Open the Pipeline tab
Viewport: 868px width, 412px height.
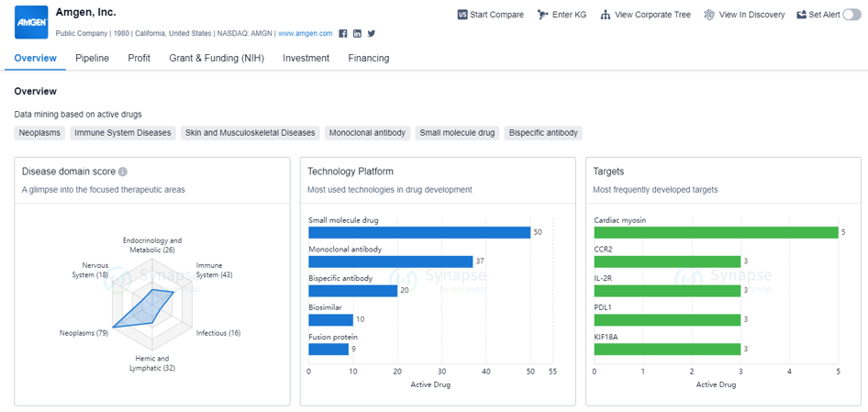click(x=93, y=58)
